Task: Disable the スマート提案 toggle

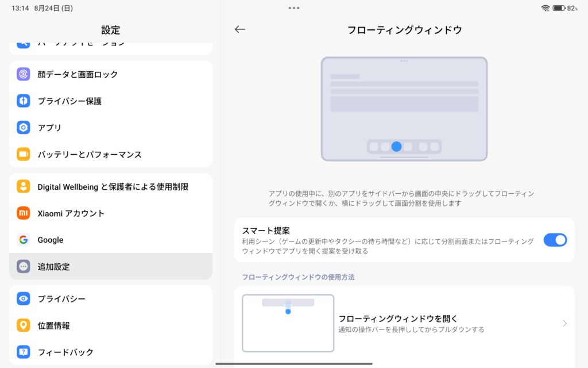Action: tap(554, 240)
